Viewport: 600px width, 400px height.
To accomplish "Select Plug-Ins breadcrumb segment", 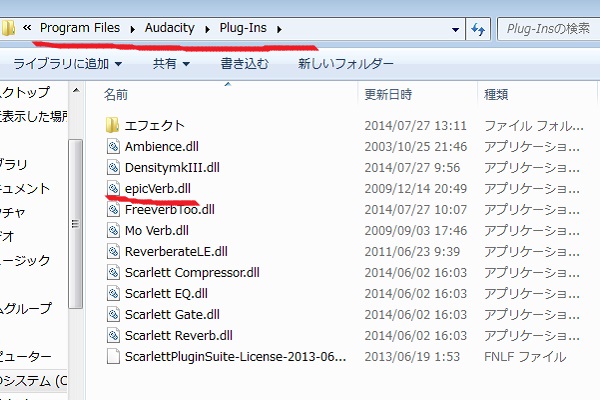I will pos(243,28).
